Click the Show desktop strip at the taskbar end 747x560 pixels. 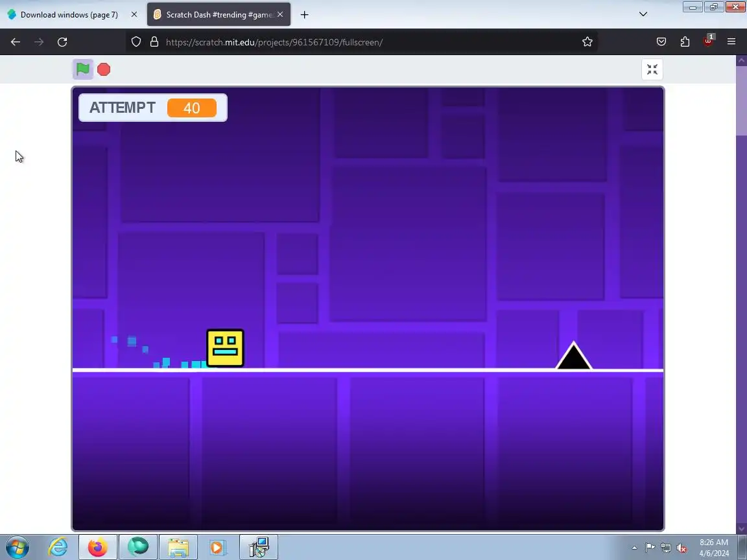742,547
